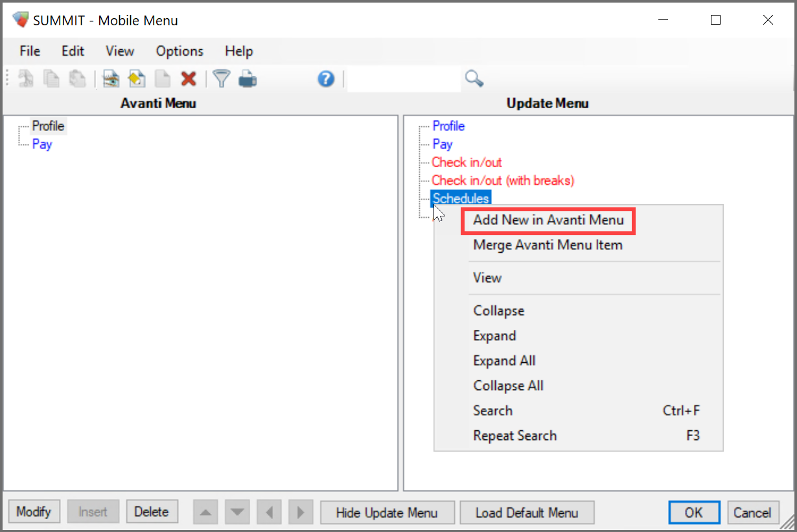Image resolution: width=797 pixels, height=532 pixels.
Task: Click the move down arrow button
Action: point(237,512)
